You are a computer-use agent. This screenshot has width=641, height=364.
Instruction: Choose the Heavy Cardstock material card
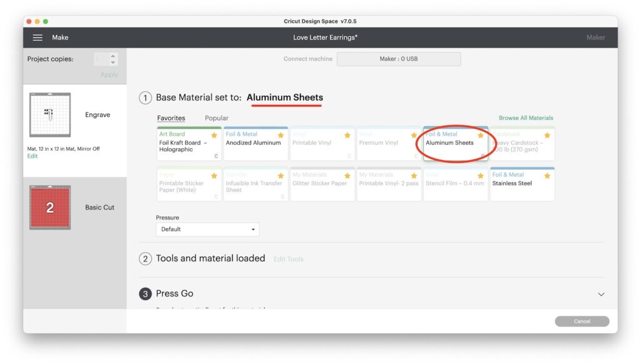pyautogui.click(x=522, y=144)
